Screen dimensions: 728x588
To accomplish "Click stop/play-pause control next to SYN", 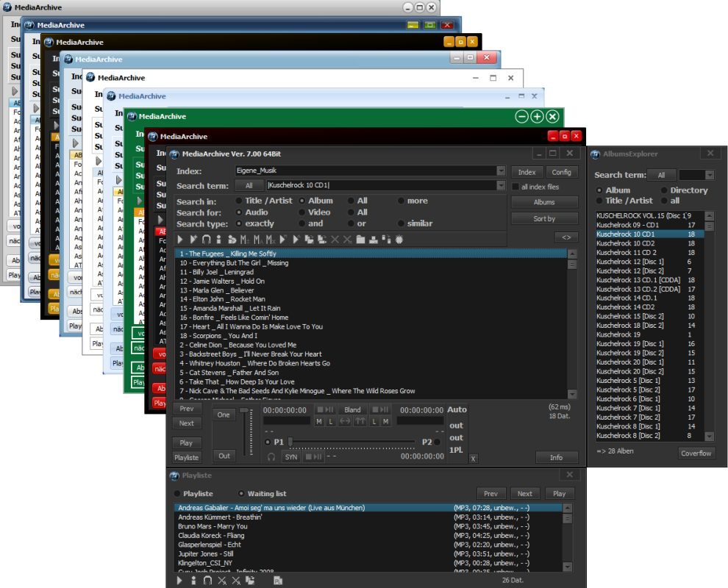I will 313,457.
